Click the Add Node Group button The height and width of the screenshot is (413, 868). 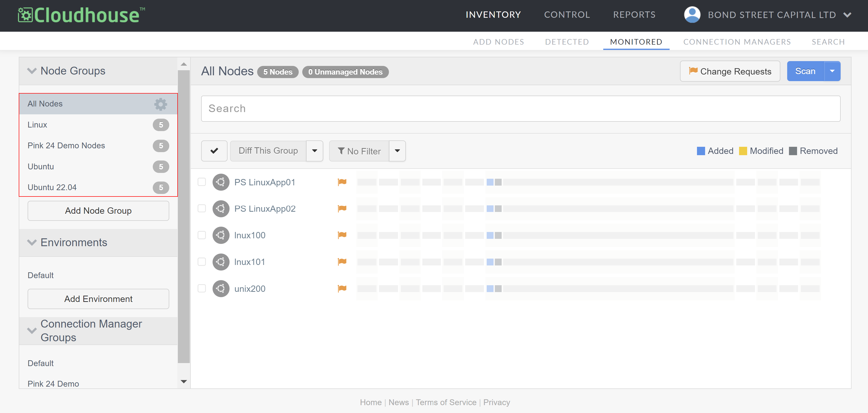click(x=98, y=211)
